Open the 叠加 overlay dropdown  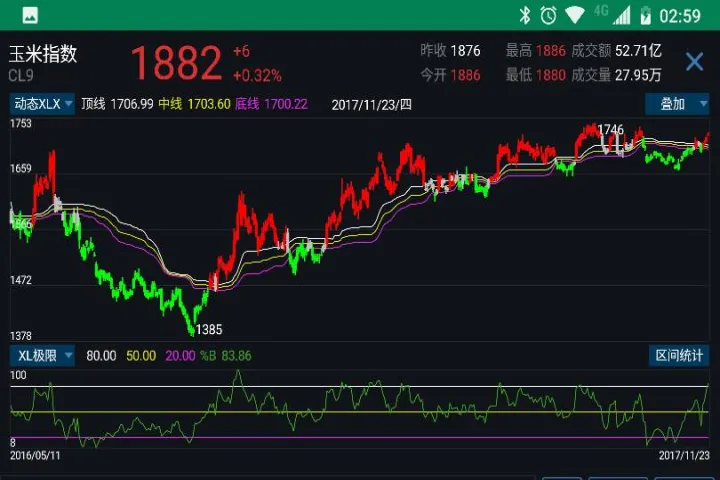pyautogui.click(x=677, y=104)
